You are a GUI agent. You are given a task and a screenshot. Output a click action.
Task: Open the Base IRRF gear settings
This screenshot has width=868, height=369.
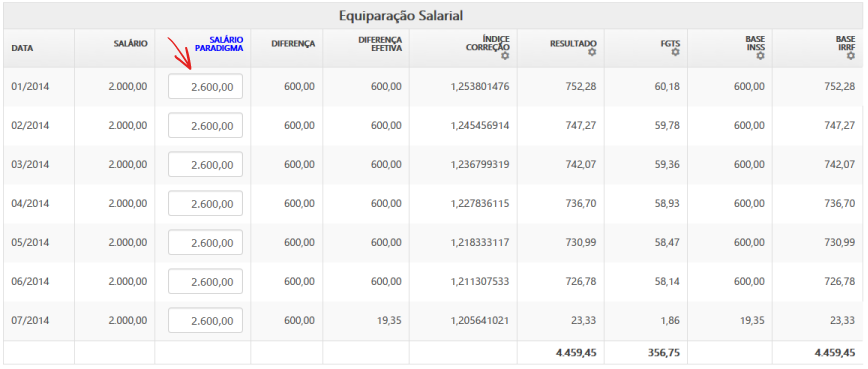(850, 56)
